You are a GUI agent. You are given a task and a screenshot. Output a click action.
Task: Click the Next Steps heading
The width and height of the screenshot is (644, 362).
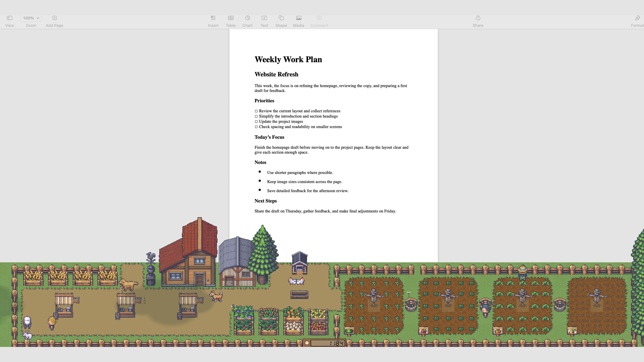(266, 201)
